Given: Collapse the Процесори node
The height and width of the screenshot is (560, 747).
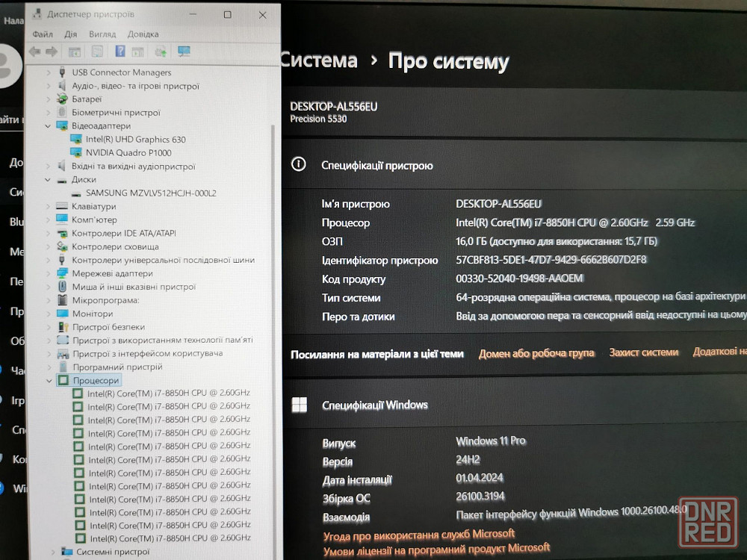Looking at the screenshot, I should click(49, 381).
